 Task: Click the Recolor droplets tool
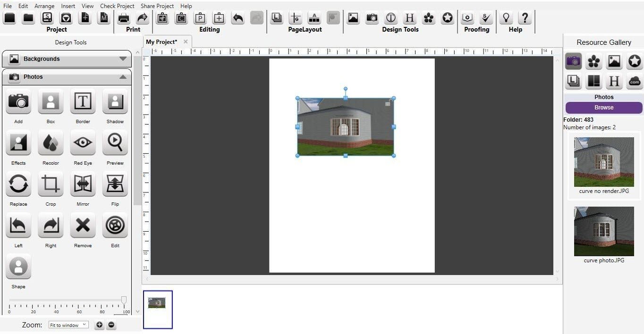tap(51, 142)
